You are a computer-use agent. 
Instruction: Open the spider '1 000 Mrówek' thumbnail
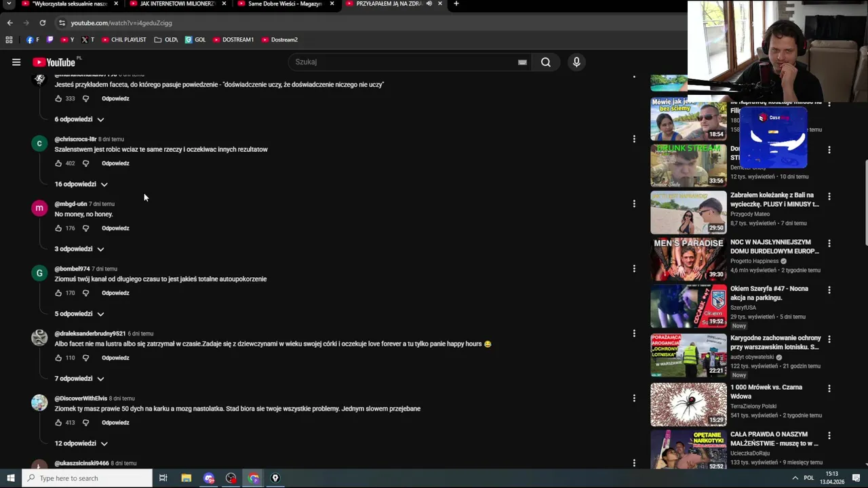[x=688, y=405]
